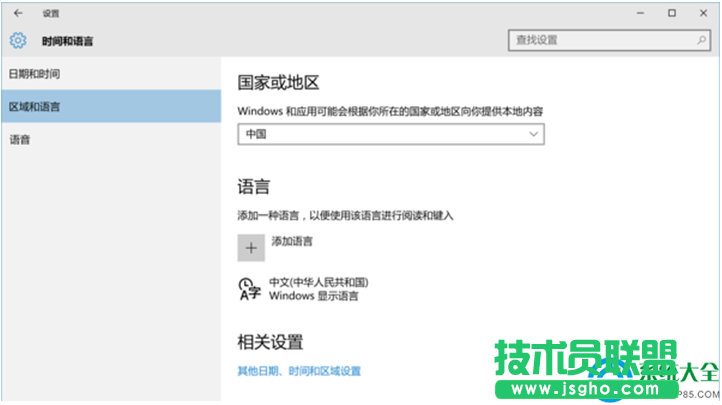Open 其他日期、时间和区域设置 link
Image resolution: width=722 pixels, height=405 pixels.
click(x=298, y=371)
